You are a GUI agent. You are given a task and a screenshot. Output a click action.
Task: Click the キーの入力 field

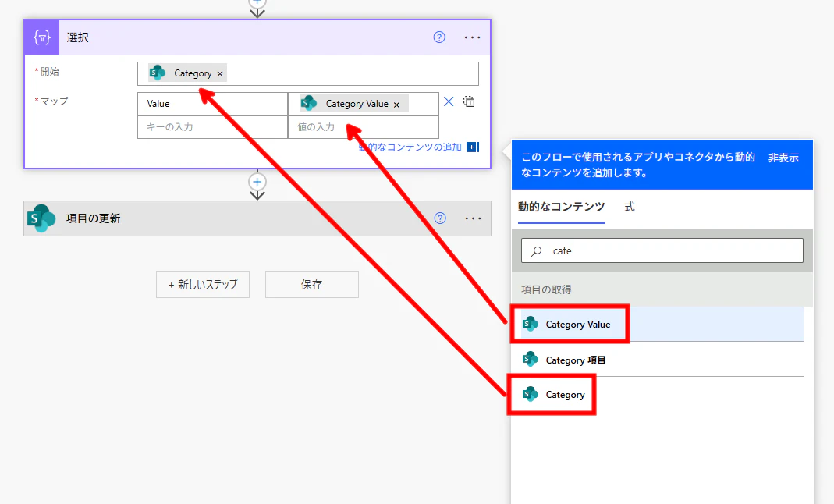point(213,127)
